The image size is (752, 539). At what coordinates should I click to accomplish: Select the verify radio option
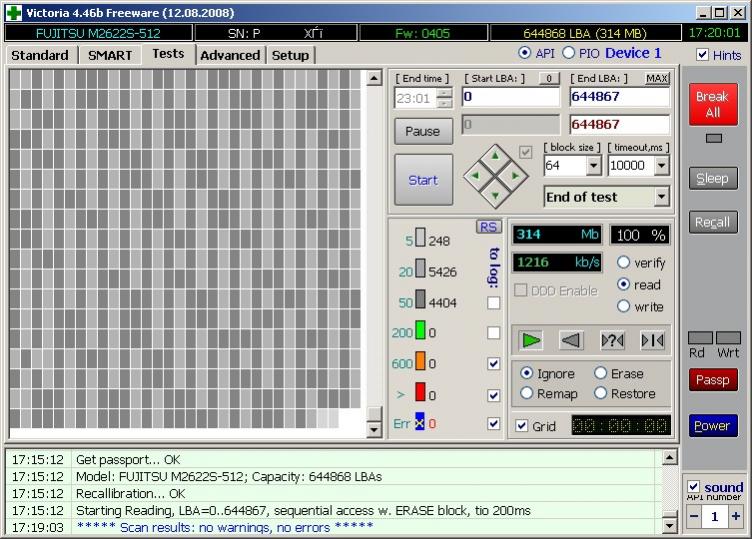[624, 263]
